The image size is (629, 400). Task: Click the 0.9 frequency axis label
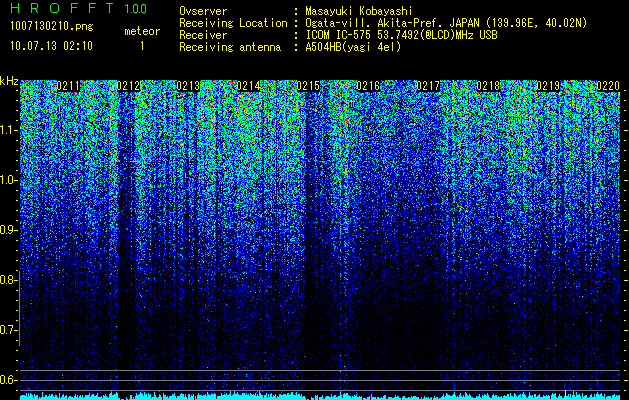click(8, 230)
